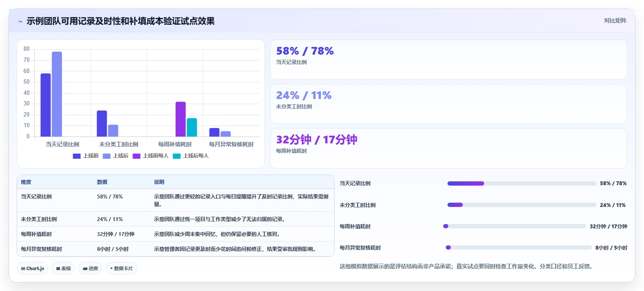Image resolution: width=644 pixels, height=291 pixels.
Task: Select the cyan bar for 每周补填耗时
Action: (x=192, y=127)
